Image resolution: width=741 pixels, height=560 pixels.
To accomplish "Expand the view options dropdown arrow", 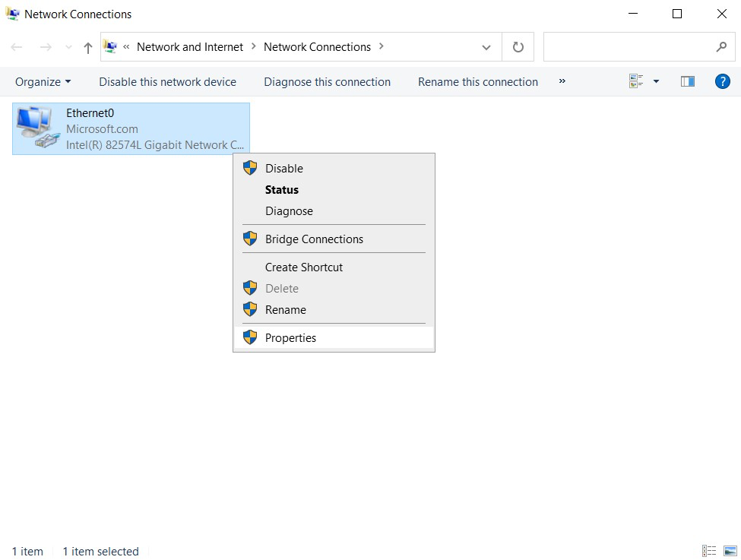I will click(x=656, y=81).
